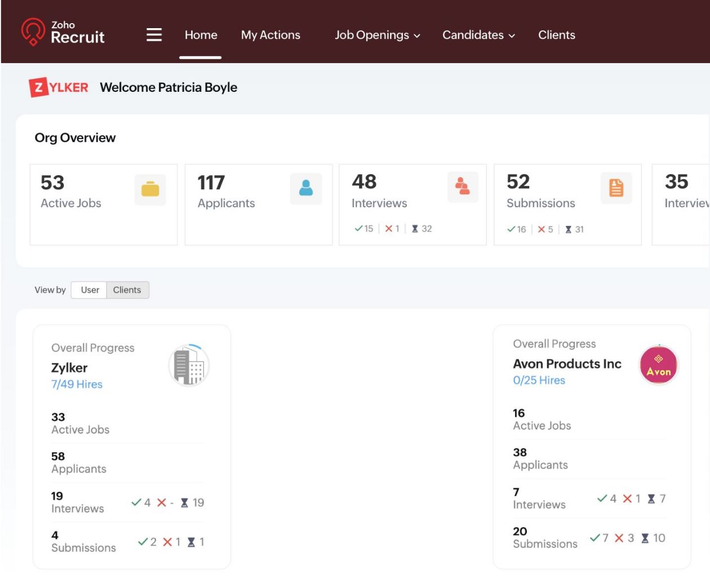Click the Zylker brand logo
710x588 pixels.
coord(59,87)
